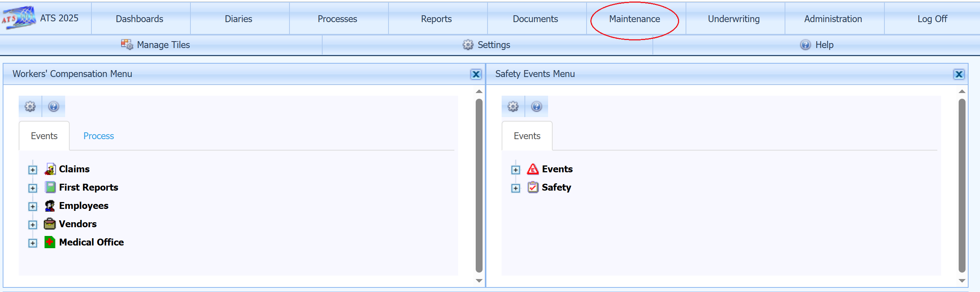The height and width of the screenshot is (292, 980).
Task: Click the Manage Tiles button
Action: coord(156,45)
